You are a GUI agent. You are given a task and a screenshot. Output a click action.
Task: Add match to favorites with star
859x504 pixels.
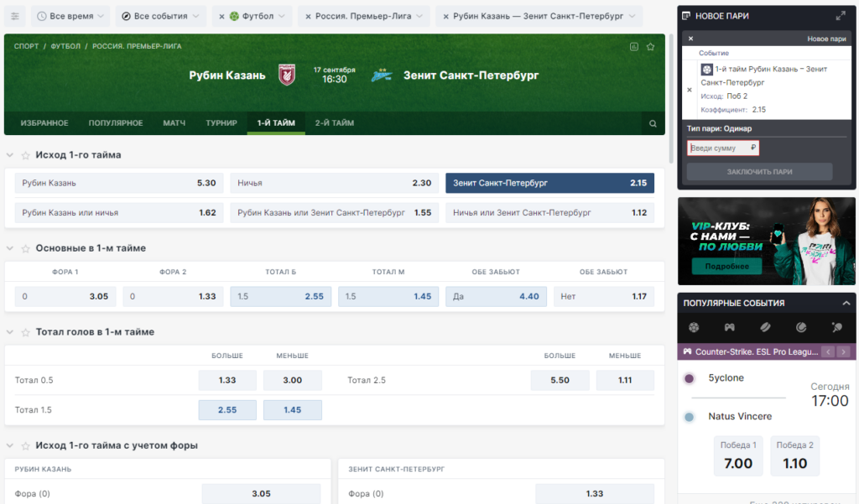point(650,47)
